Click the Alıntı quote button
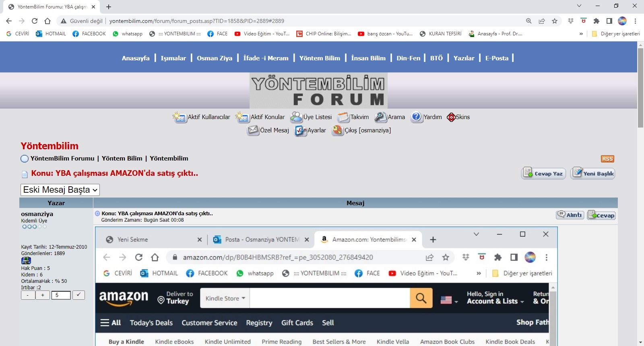Image resolution: width=644 pixels, height=346 pixels. (x=570, y=215)
